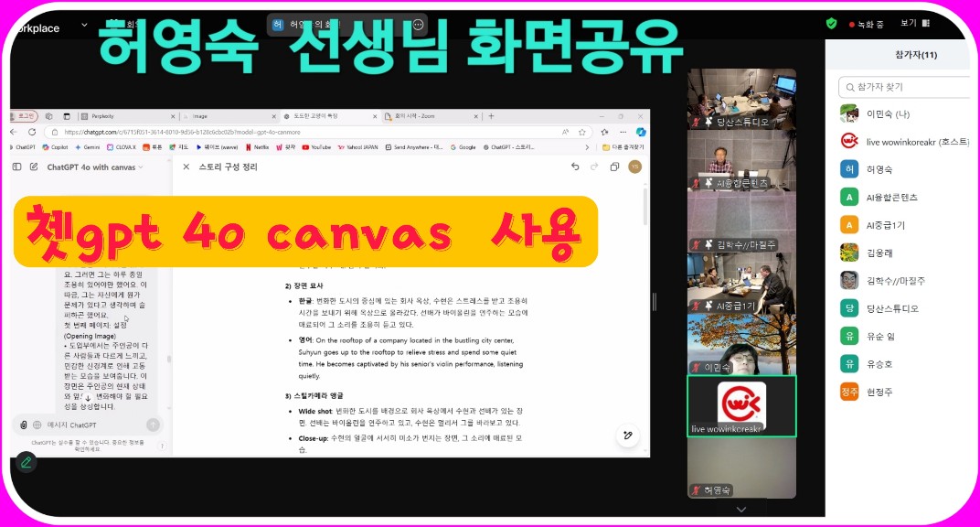Viewport: 980px width, 527px height.
Task: Open the three-dot options on the share bar
Action: coord(418,26)
